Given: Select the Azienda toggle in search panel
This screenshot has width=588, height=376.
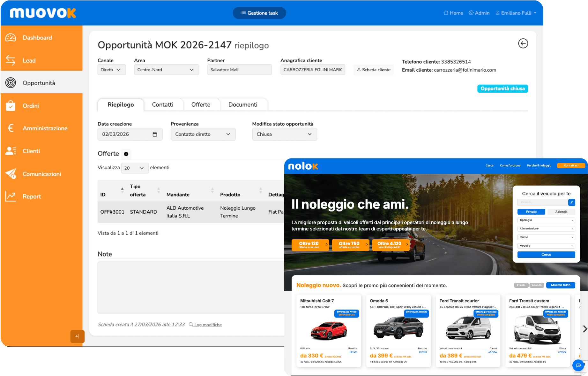Looking at the screenshot, I should [561, 212].
